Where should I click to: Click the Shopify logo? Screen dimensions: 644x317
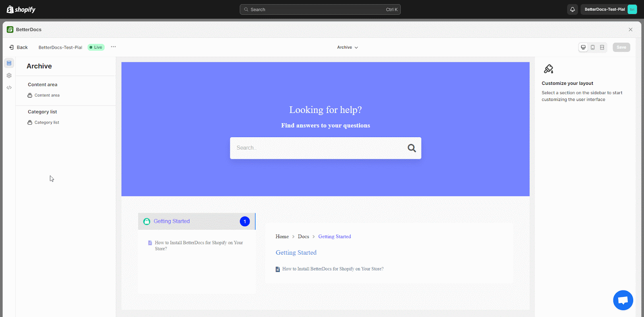[x=21, y=9]
